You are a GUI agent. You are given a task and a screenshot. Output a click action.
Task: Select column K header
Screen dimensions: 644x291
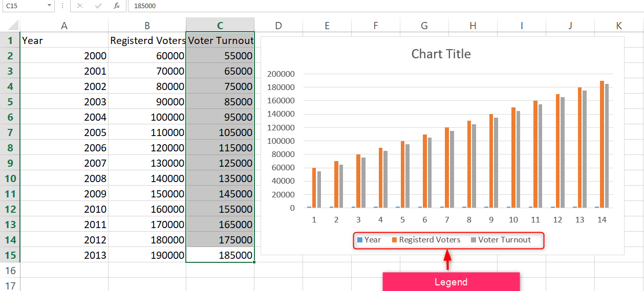(x=619, y=26)
